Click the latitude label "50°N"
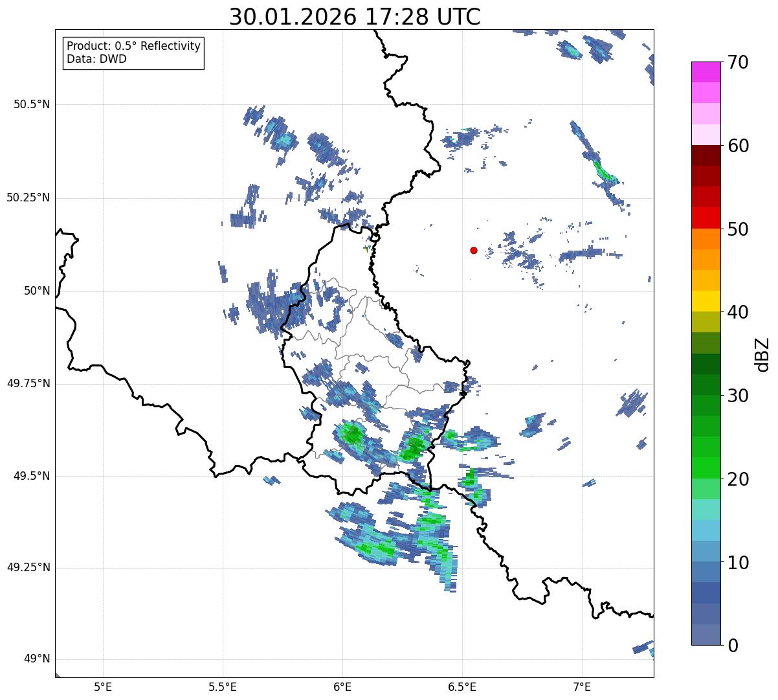 pyautogui.click(x=37, y=291)
